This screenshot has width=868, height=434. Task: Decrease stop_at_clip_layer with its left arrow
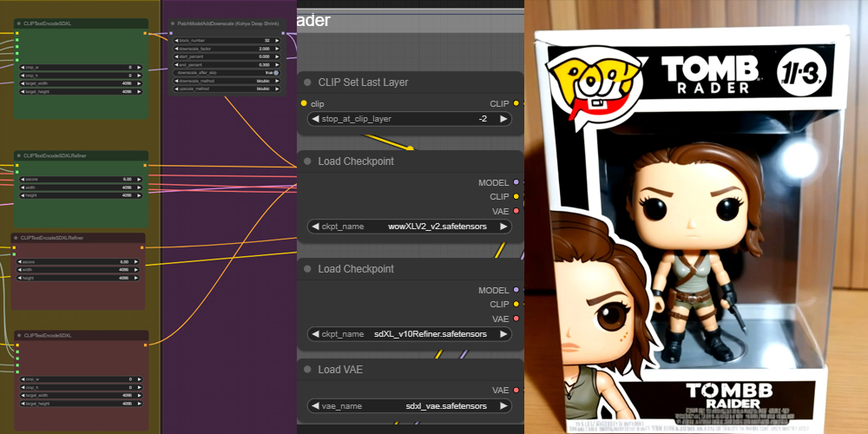click(x=315, y=118)
